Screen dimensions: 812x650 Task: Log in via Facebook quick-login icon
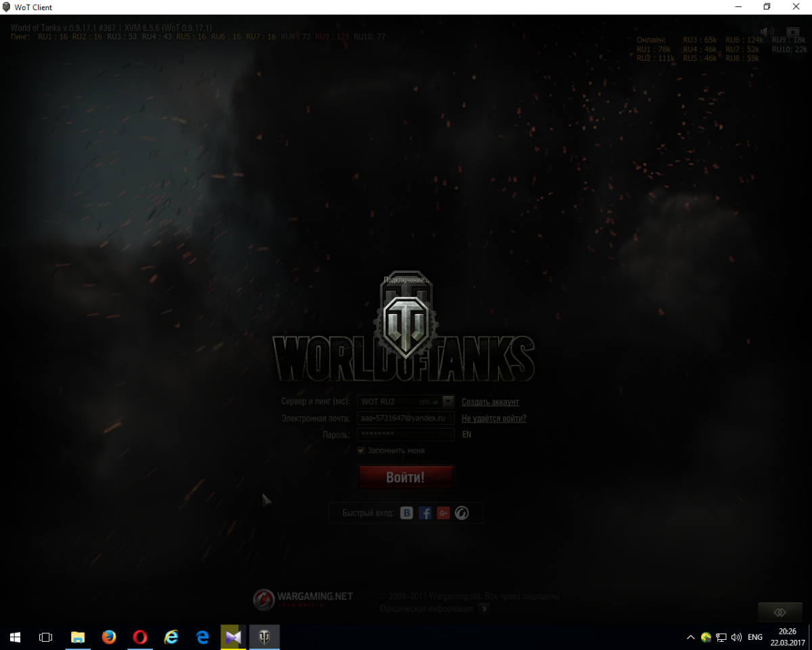(425, 513)
